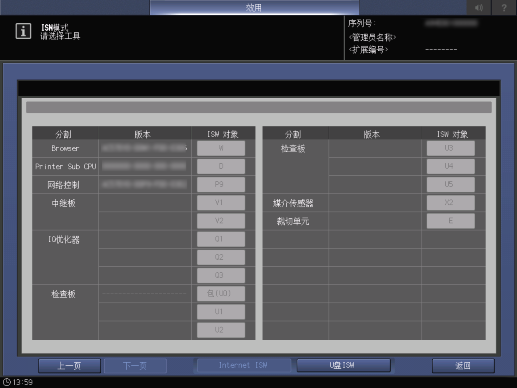Start U盘 ISW update

click(343, 365)
